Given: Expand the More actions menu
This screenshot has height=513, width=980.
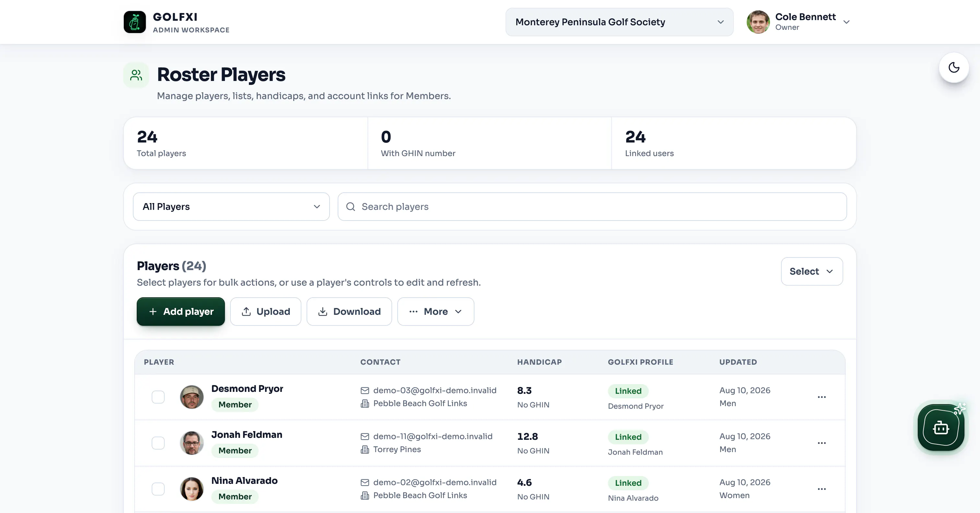Looking at the screenshot, I should click(x=436, y=312).
